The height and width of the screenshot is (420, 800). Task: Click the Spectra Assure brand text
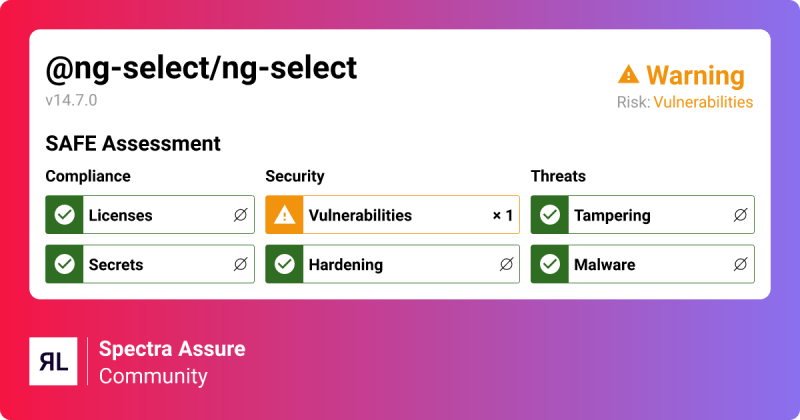172,349
